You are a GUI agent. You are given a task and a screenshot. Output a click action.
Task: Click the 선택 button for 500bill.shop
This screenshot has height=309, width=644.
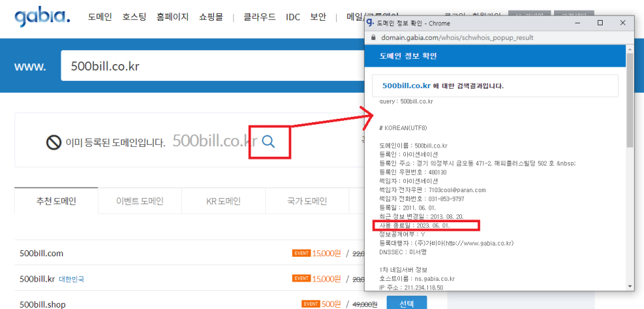point(407,303)
